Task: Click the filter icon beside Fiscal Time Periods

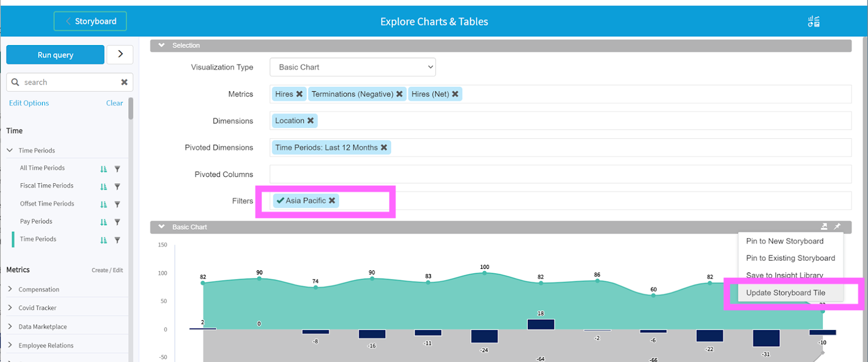Action: pos(117,187)
